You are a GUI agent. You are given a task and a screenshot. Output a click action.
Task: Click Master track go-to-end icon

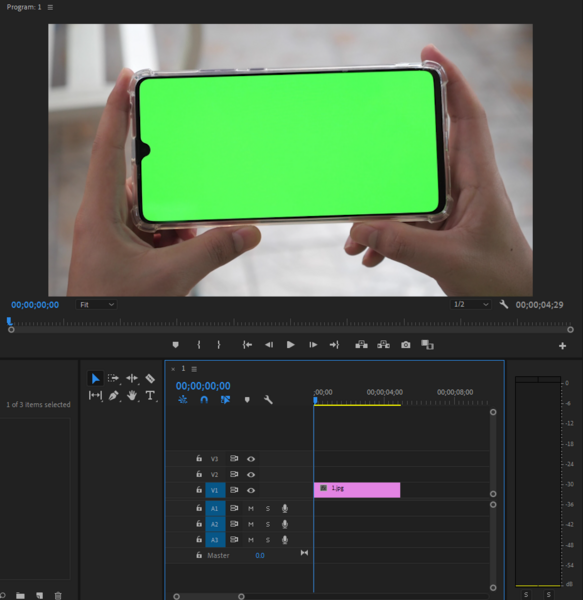point(304,553)
